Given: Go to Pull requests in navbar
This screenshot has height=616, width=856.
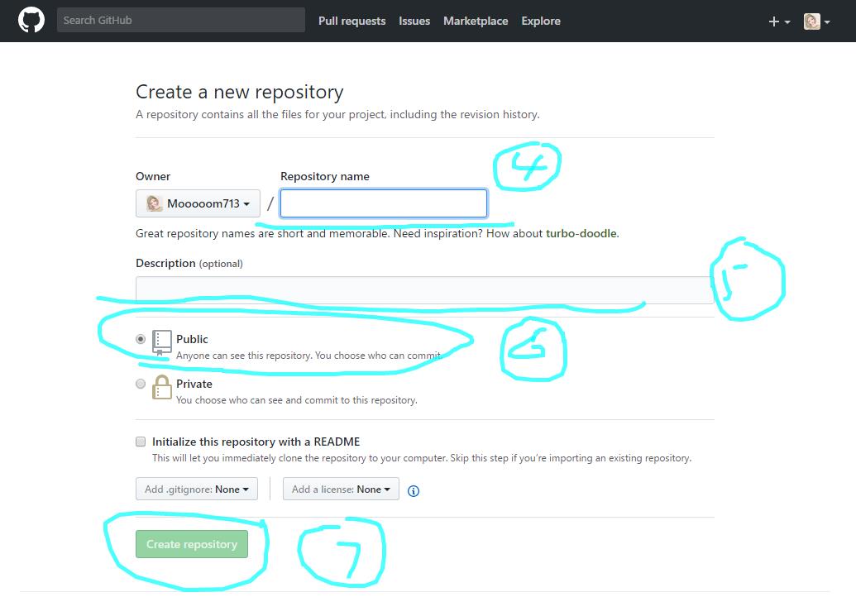Looking at the screenshot, I should coord(351,21).
